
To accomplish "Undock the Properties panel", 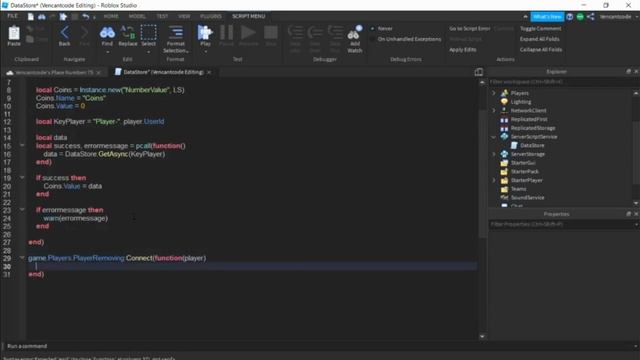I will coord(629,214).
